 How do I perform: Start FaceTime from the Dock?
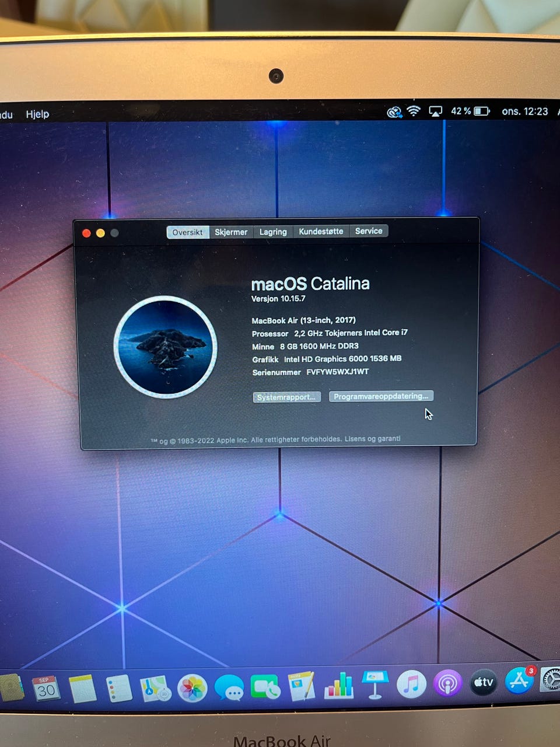(265, 687)
